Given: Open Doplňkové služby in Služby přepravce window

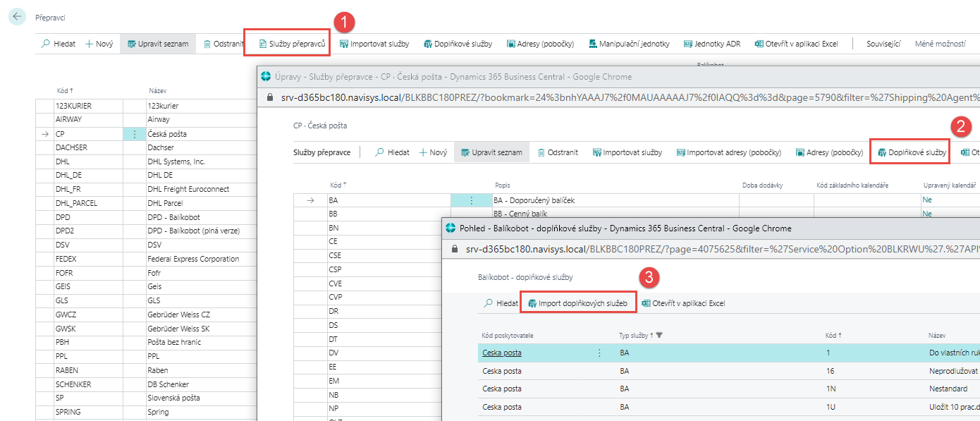Looking at the screenshot, I should point(911,152).
